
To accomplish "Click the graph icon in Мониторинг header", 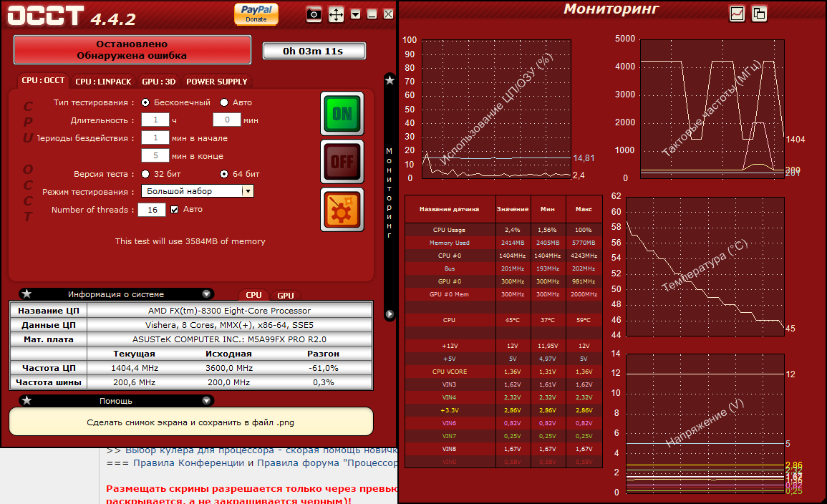I will tap(737, 14).
